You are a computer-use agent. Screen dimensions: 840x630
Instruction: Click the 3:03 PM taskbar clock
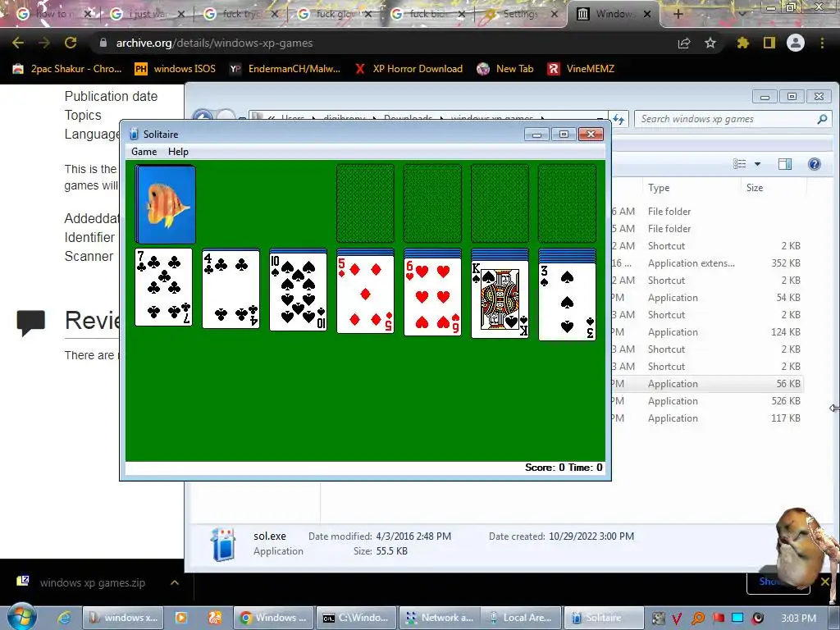[798, 619]
